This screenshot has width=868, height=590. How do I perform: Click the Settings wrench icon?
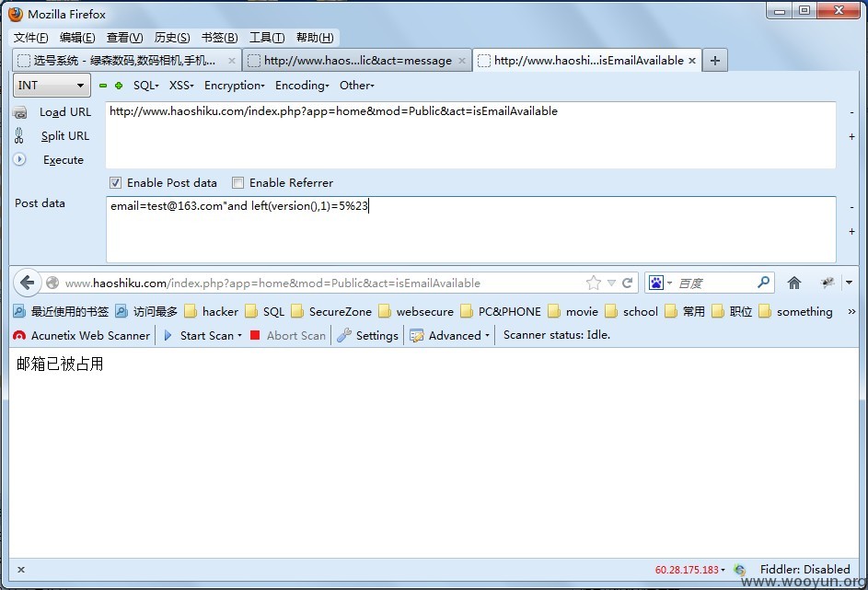pyautogui.click(x=343, y=335)
